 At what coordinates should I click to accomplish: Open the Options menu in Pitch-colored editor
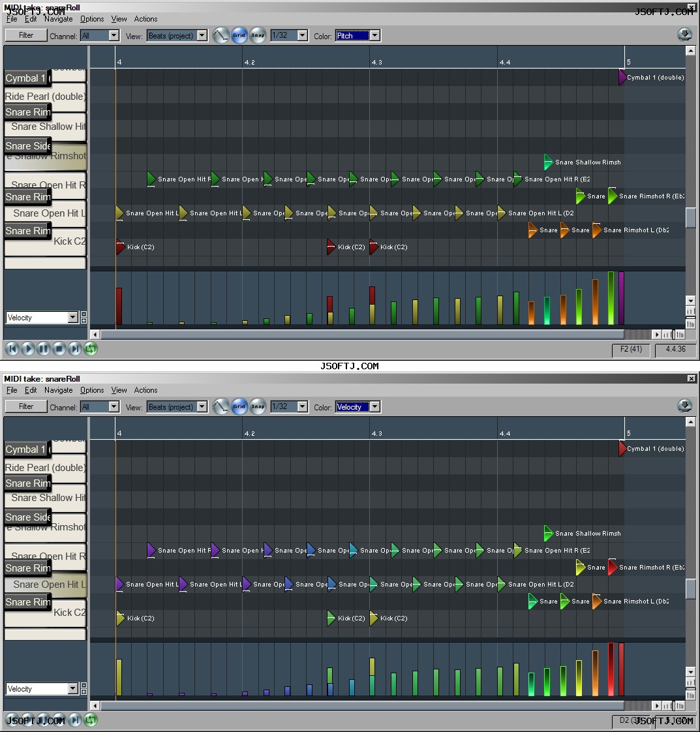click(x=92, y=19)
